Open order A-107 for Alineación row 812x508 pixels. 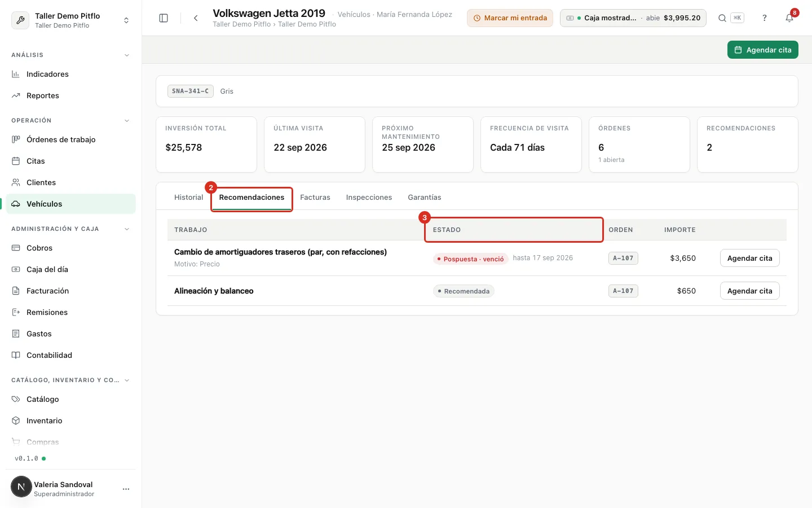(623, 291)
